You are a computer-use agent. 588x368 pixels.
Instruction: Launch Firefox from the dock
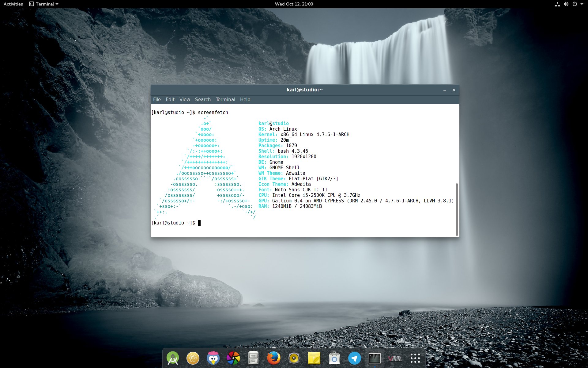pyautogui.click(x=273, y=358)
